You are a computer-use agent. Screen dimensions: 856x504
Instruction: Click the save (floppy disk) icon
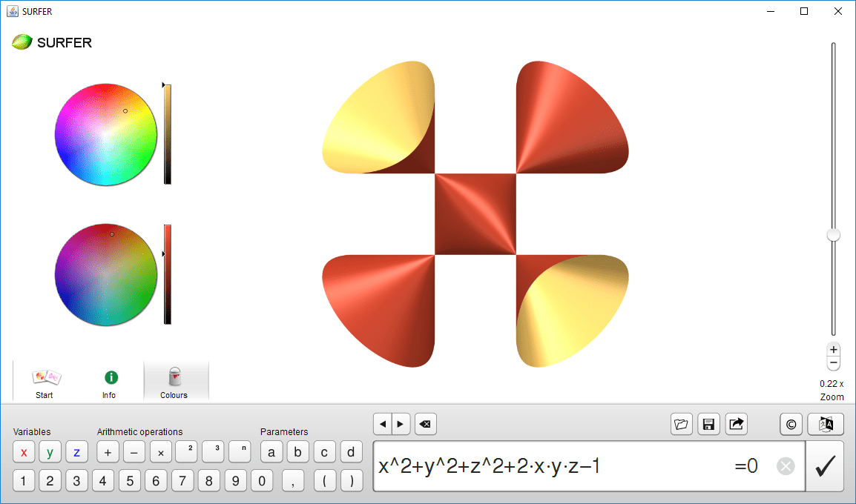[x=708, y=424]
